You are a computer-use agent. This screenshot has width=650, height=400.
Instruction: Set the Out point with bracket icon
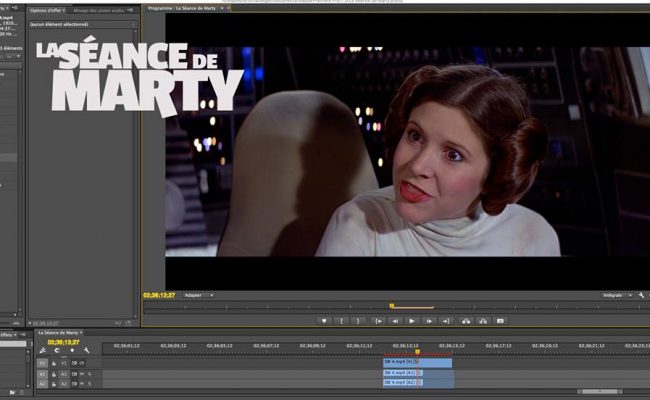click(x=358, y=321)
